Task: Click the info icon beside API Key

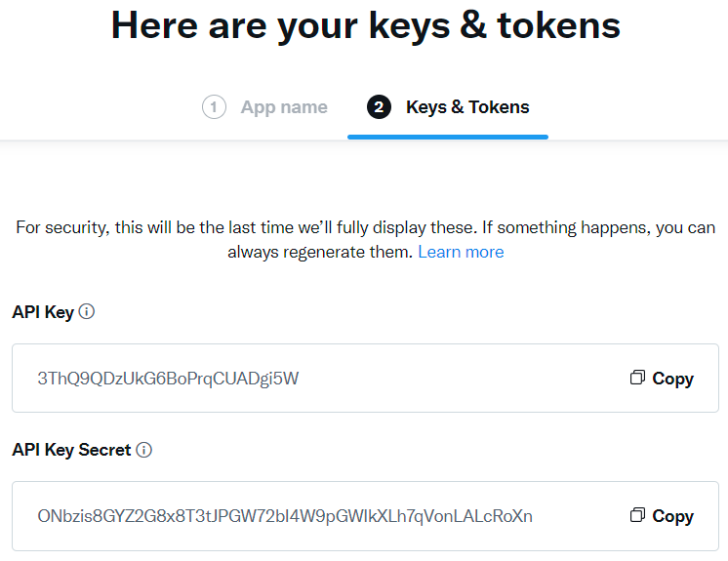Action: [87, 311]
